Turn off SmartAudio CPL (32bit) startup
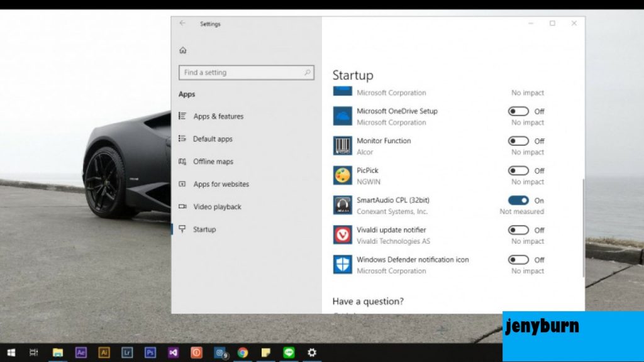Image resolution: width=644 pixels, height=362 pixels. click(518, 200)
